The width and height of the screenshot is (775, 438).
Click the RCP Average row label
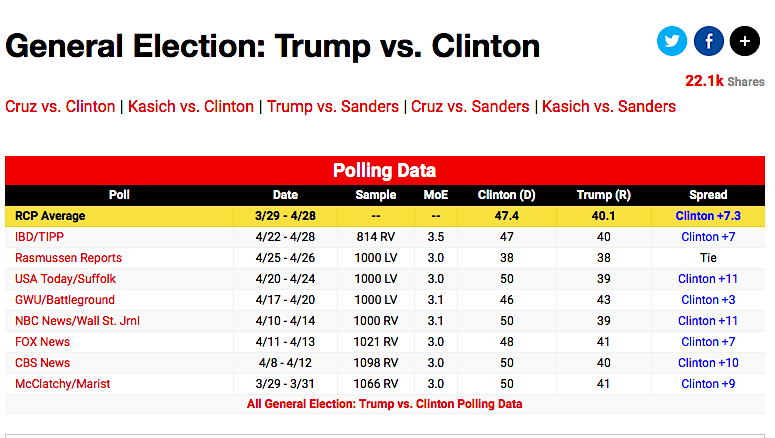(x=50, y=216)
